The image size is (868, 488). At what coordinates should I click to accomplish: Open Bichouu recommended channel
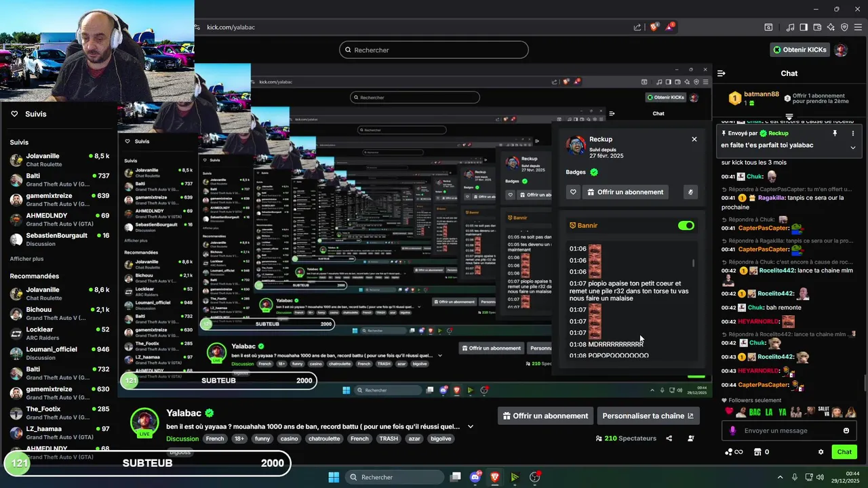coord(60,313)
